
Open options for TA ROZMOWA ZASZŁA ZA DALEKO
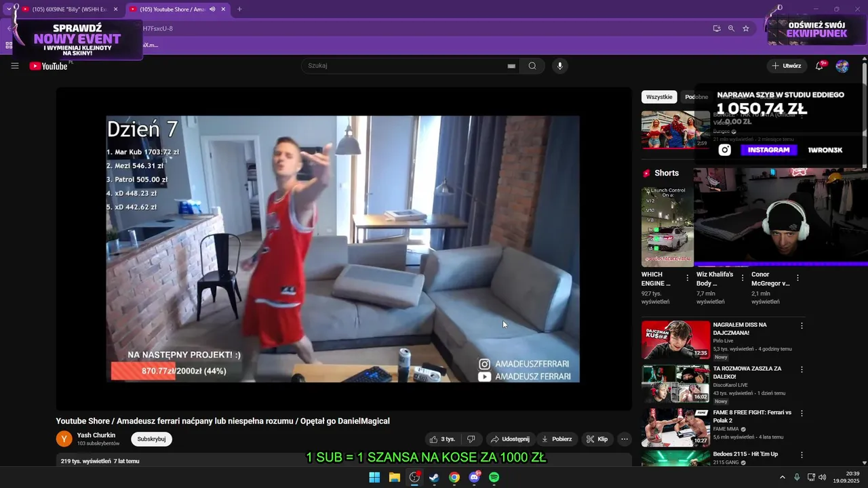pyautogui.click(x=802, y=369)
